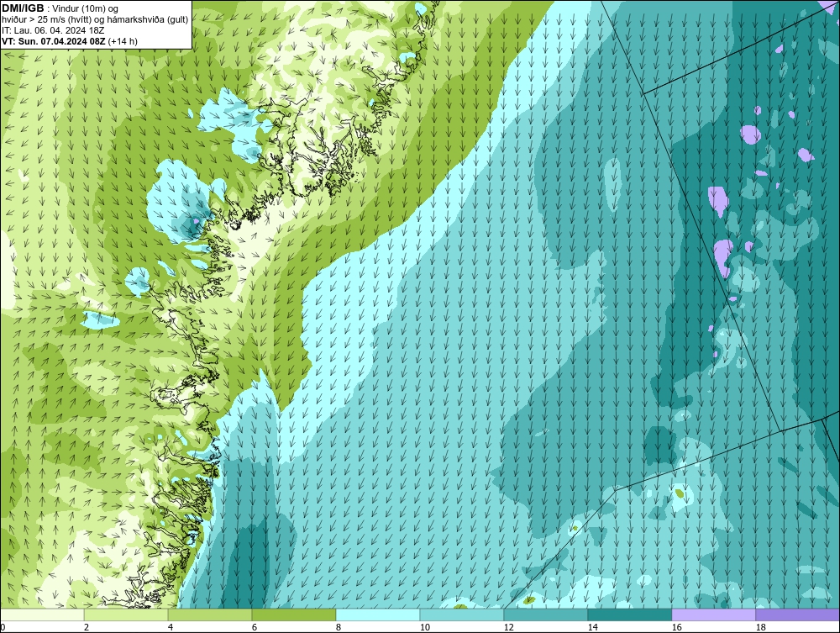Click the 2–4 m/s light green legend swatch

(x=126, y=615)
